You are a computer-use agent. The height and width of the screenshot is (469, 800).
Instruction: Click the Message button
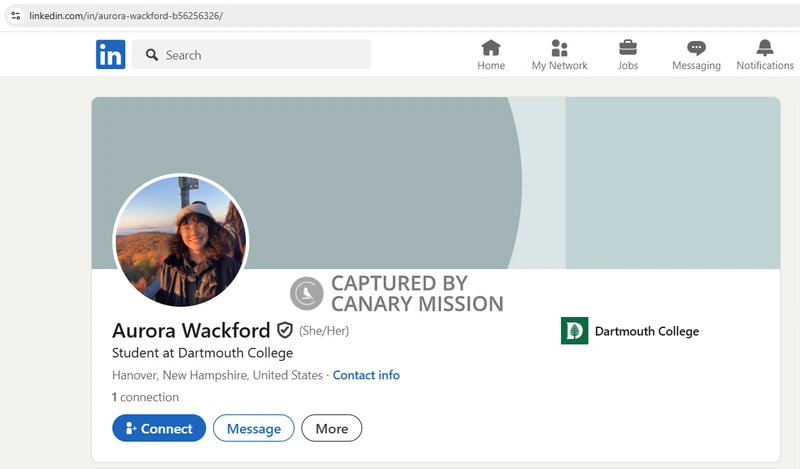[x=254, y=428]
